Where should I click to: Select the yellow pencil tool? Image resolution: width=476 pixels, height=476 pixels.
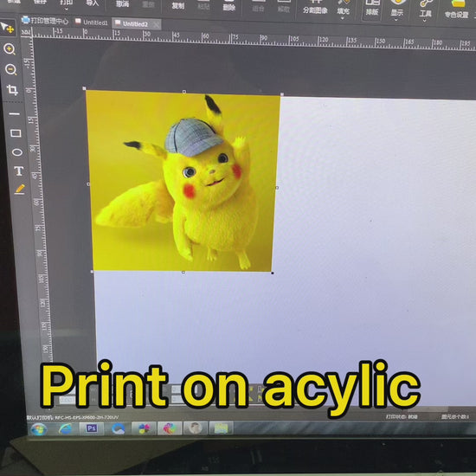[20, 190]
